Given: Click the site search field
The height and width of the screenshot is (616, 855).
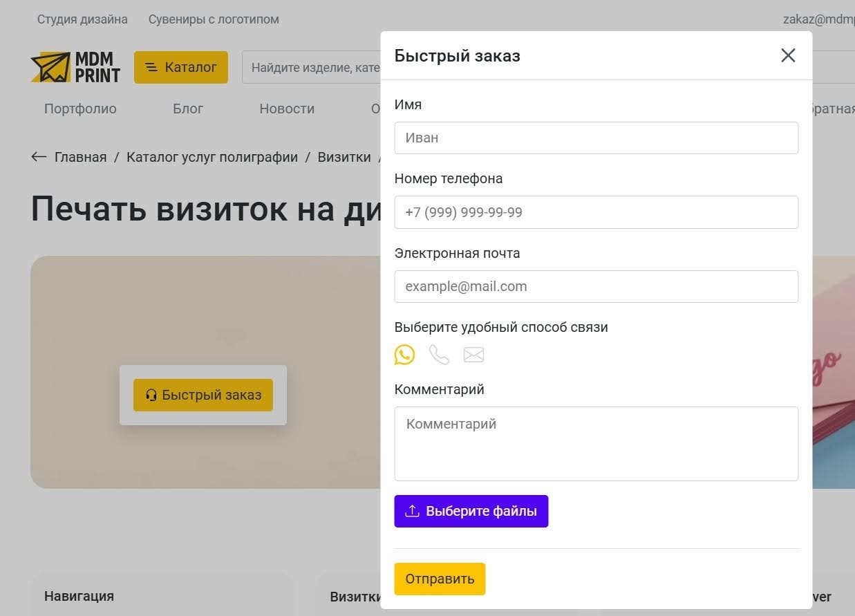Looking at the screenshot, I should [311, 67].
